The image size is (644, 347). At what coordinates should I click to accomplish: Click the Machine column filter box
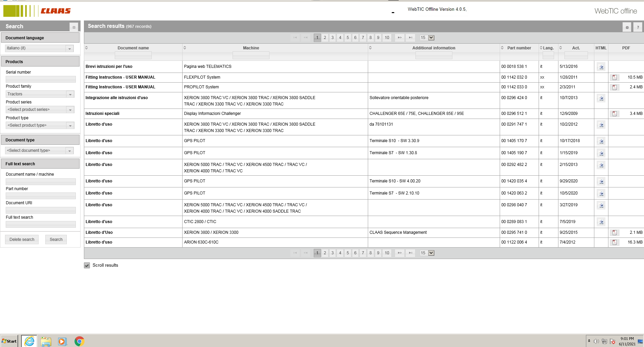pyautogui.click(x=251, y=55)
